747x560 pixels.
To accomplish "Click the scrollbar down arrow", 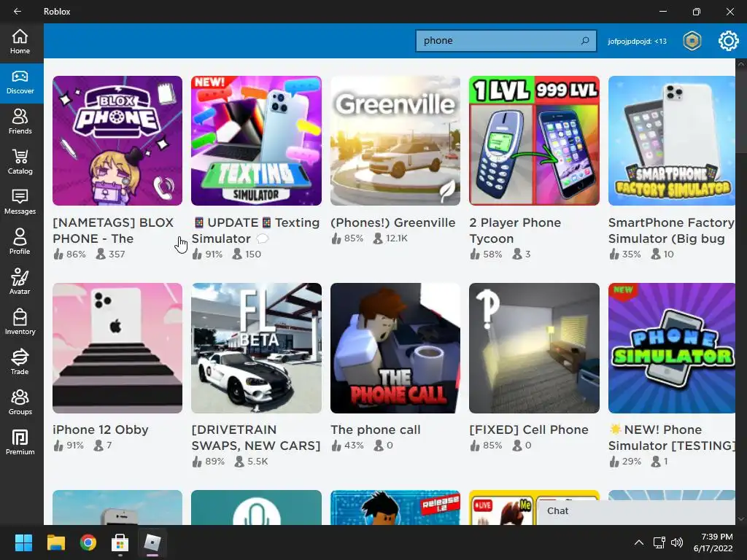I will point(741,519).
